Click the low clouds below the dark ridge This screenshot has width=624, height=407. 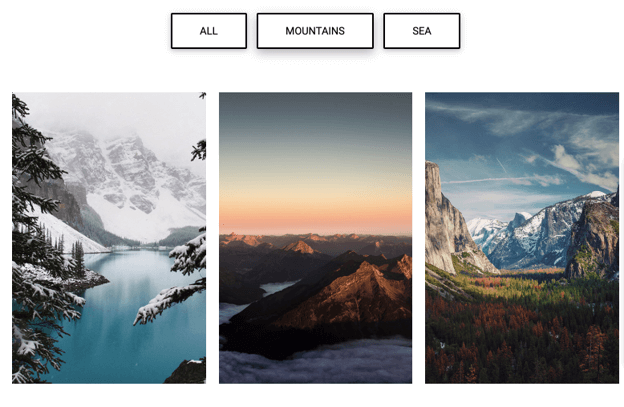316,362
